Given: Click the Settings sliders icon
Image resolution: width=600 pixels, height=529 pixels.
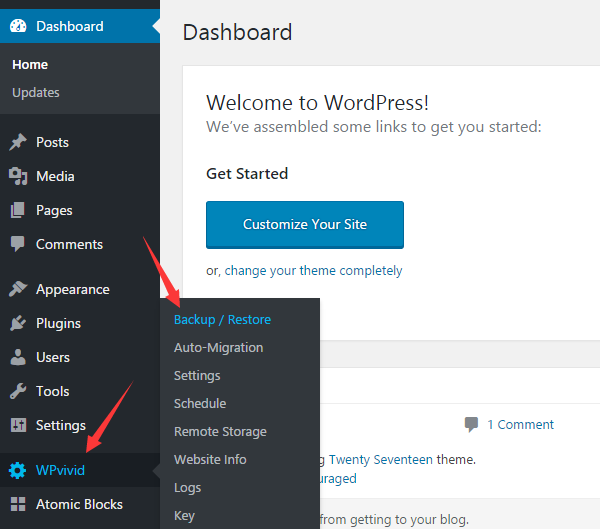Looking at the screenshot, I should pyautogui.click(x=18, y=425).
